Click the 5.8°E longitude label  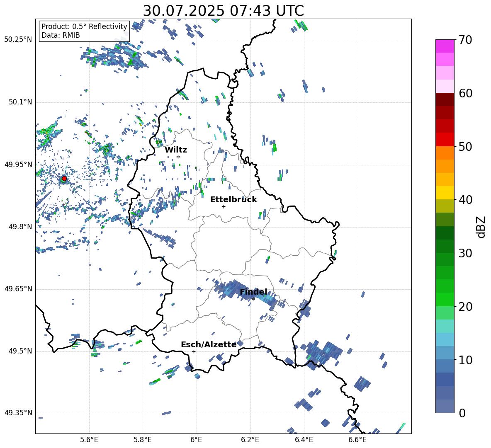tap(143, 440)
